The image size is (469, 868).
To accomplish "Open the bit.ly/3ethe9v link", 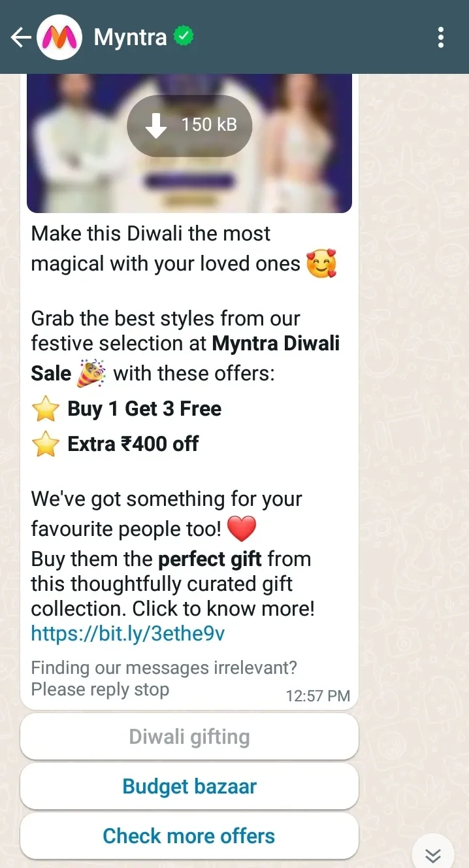I will pos(128,633).
